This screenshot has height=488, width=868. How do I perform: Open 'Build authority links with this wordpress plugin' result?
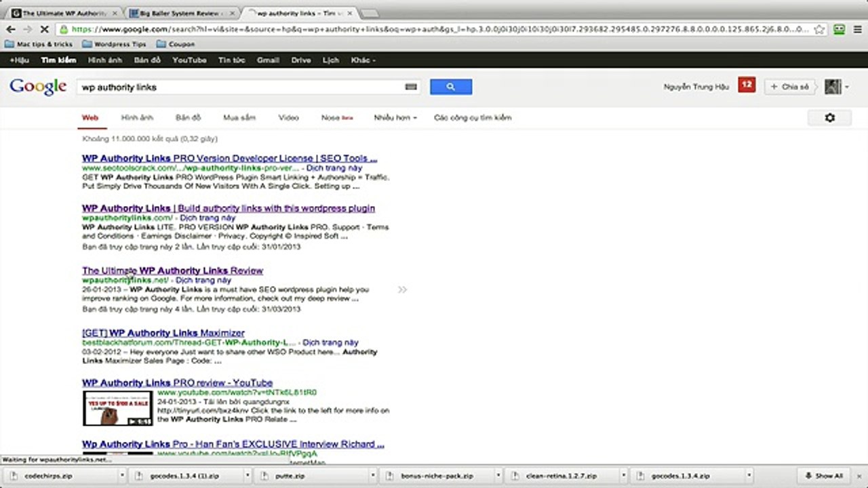[229, 208]
